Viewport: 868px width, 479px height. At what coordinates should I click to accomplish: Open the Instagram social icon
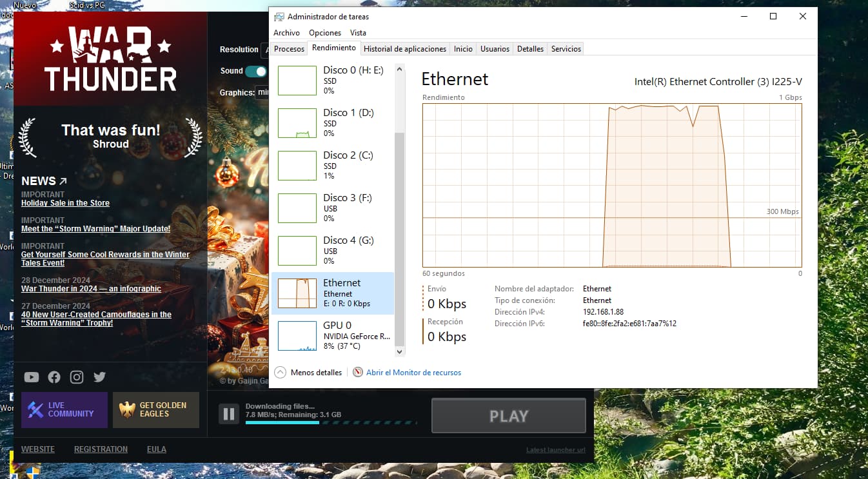click(77, 377)
